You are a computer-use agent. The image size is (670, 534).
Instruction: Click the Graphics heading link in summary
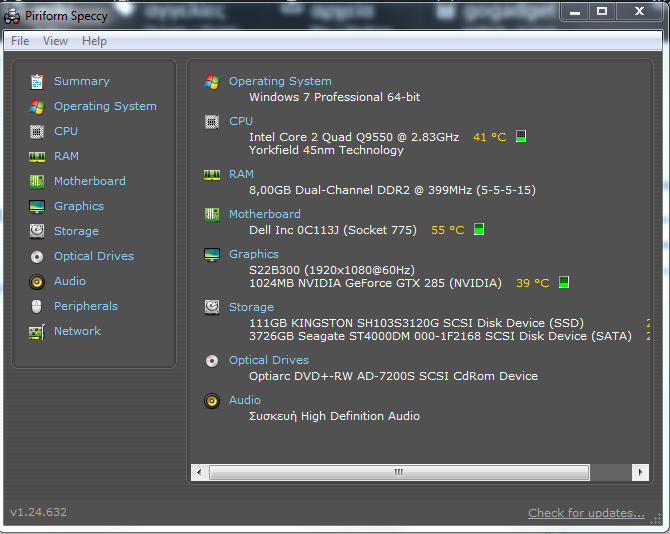pos(254,254)
